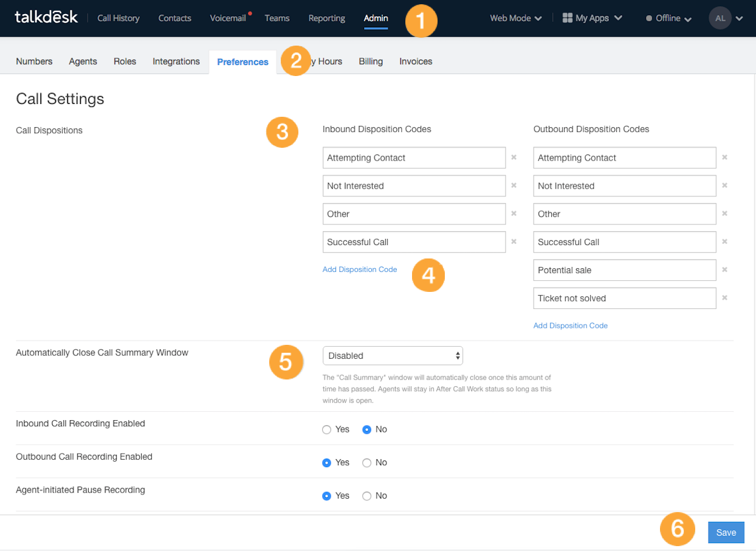756x551 pixels.
Task: Edit outbound Successful Call code field
Action: pos(625,241)
